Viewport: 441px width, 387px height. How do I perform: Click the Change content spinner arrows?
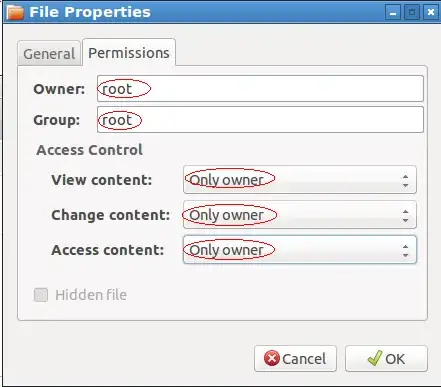coord(405,215)
